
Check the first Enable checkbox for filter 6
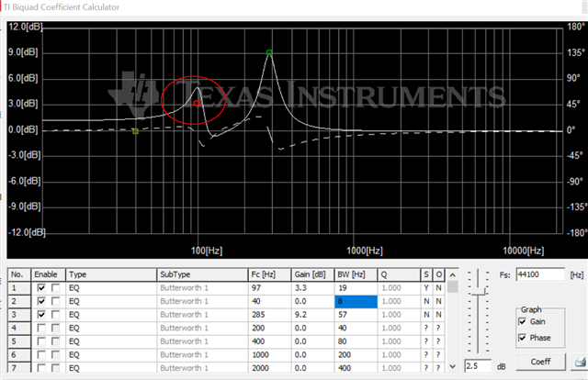pos(41,355)
